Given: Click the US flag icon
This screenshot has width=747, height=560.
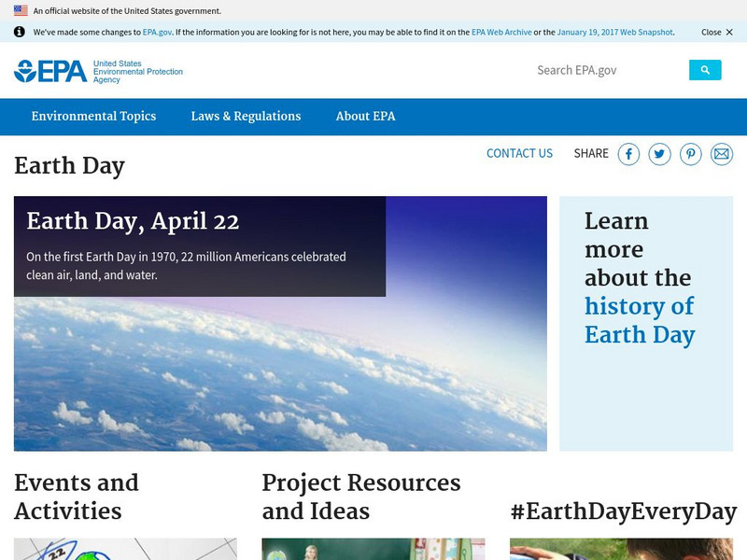Looking at the screenshot, I should pos(21,10).
